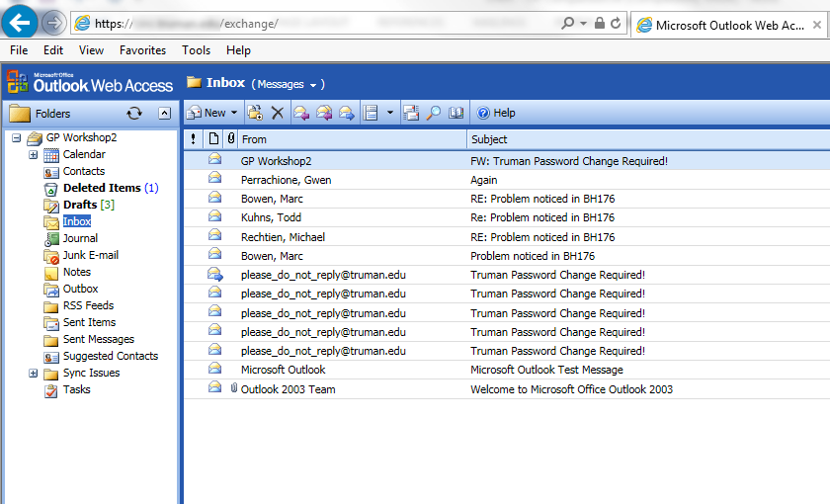The height and width of the screenshot is (504, 830).
Task: Sort messages by the Subject column
Action: pos(649,139)
